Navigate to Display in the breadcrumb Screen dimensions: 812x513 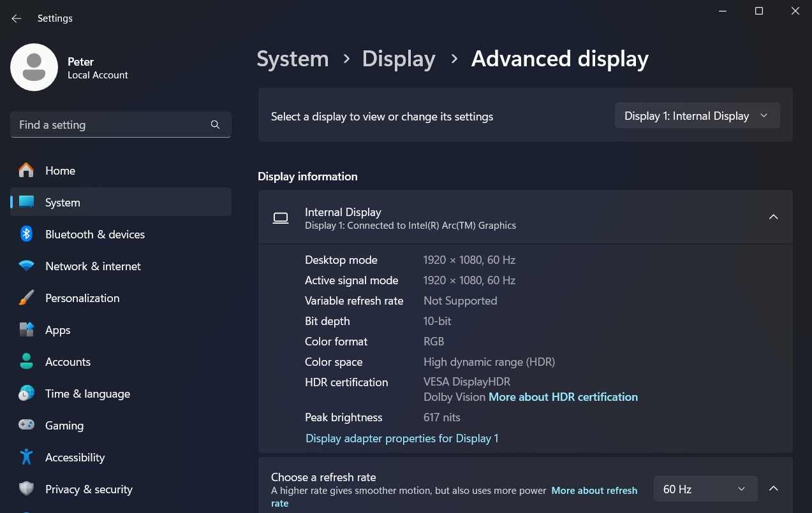[399, 59]
